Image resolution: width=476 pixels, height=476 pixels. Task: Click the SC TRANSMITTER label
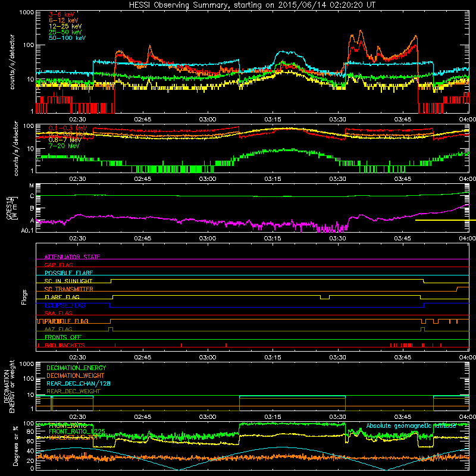pyautogui.click(x=68, y=289)
